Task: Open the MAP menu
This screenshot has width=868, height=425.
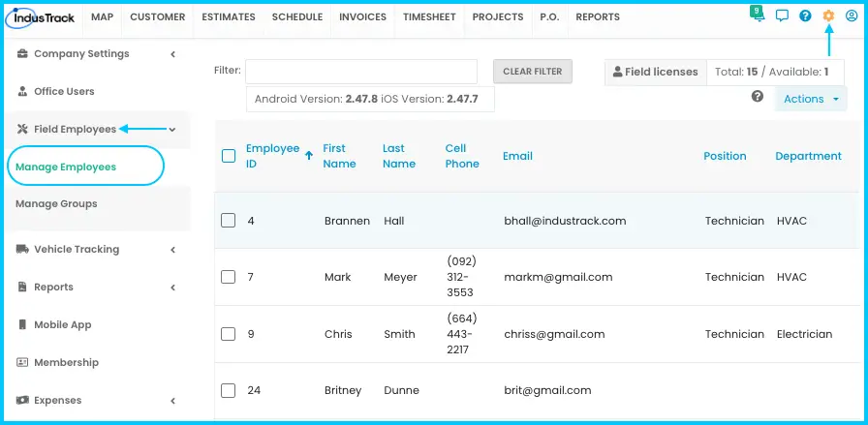Action: click(x=102, y=17)
